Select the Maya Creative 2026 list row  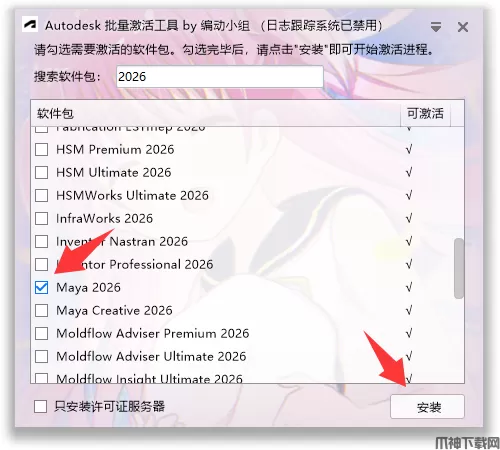click(x=242, y=311)
